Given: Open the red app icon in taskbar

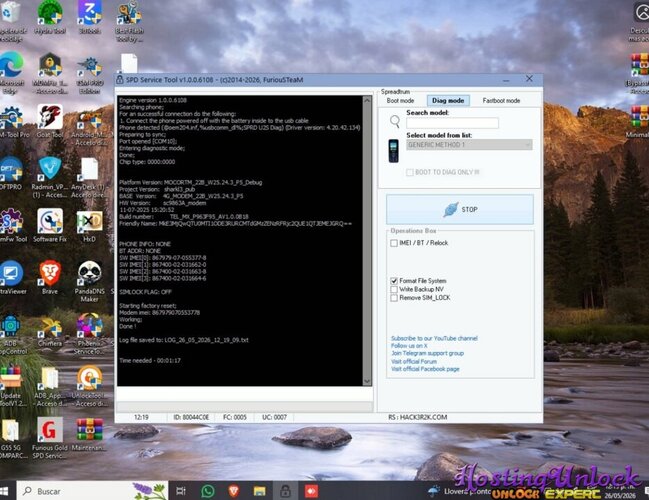Looking at the screenshot, I should [311, 491].
